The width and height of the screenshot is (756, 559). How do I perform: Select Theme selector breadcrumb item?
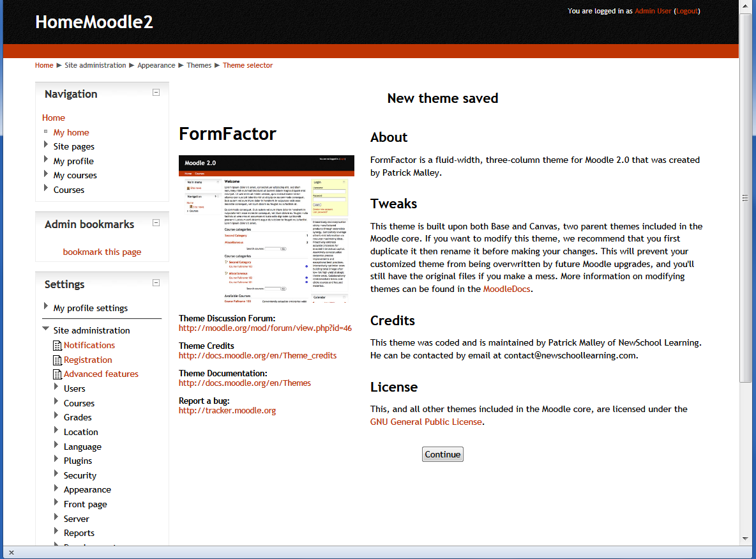[x=247, y=65]
